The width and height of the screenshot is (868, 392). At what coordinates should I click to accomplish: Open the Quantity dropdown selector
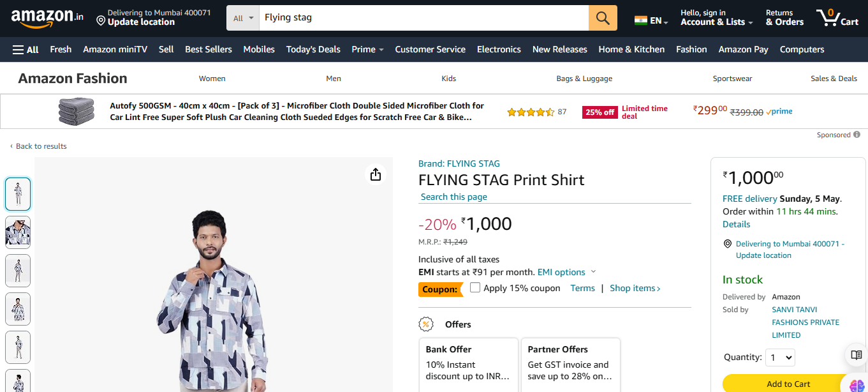click(x=780, y=358)
